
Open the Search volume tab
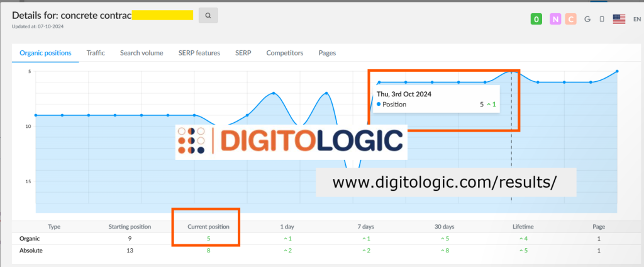[x=142, y=53]
